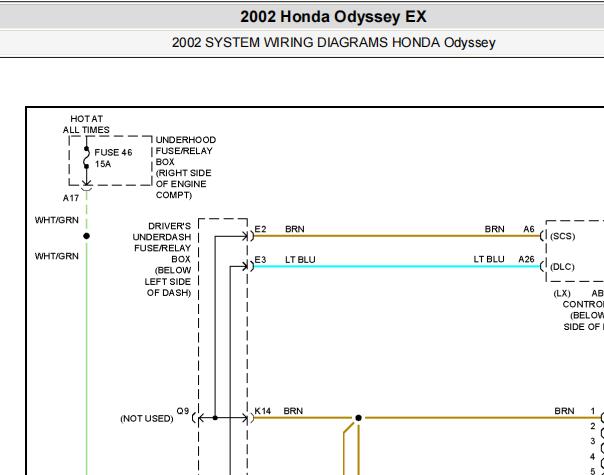Select the "FUSE 46" label
The width and height of the screenshot is (604, 475).
[113, 153]
